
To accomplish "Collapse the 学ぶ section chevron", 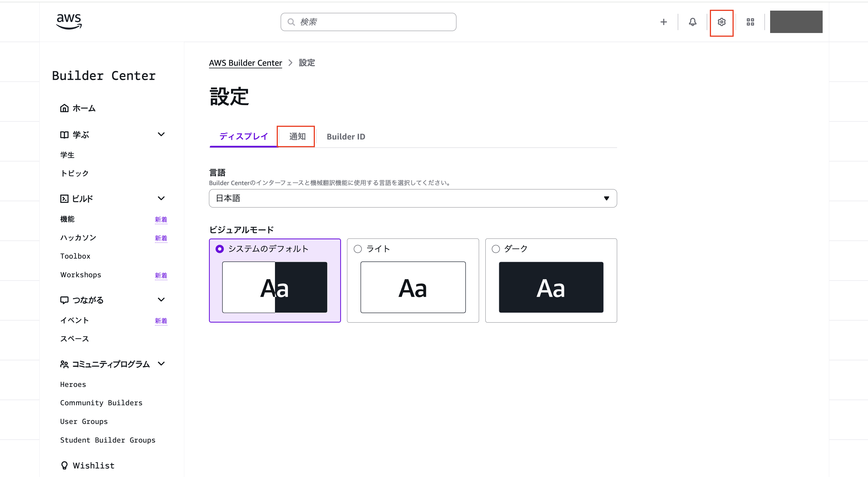I will 161,134.
